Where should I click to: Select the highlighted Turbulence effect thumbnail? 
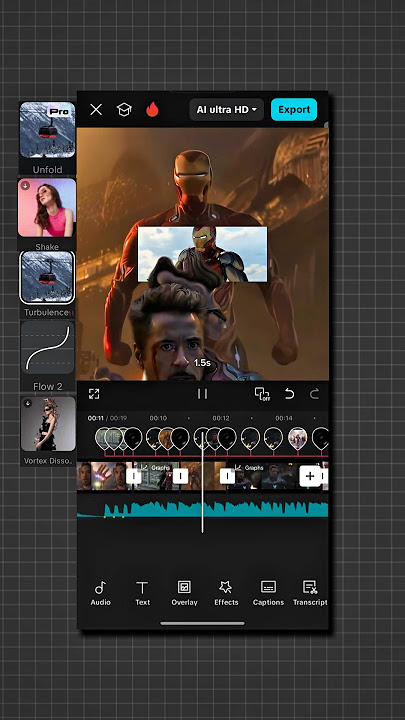click(x=47, y=277)
